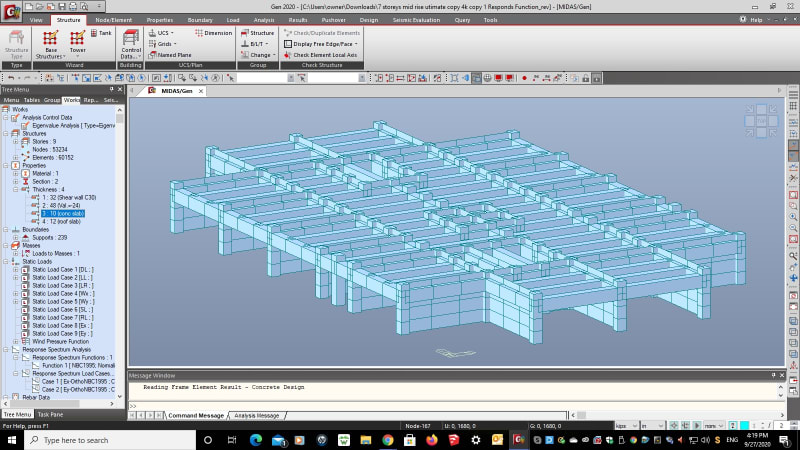Click the Windows search box
Viewport: 800px width, 450px height.
pyautogui.click(x=110, y=440)
